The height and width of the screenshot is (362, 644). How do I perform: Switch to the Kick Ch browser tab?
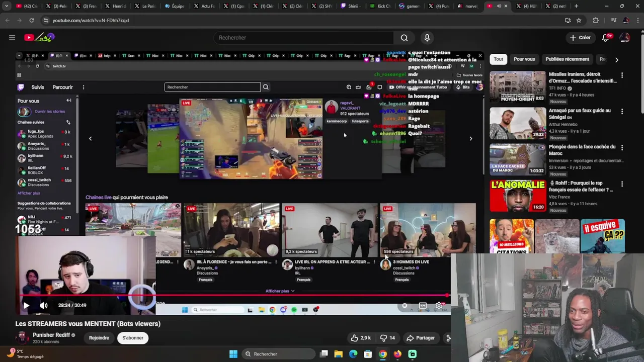tap(380, 6)
